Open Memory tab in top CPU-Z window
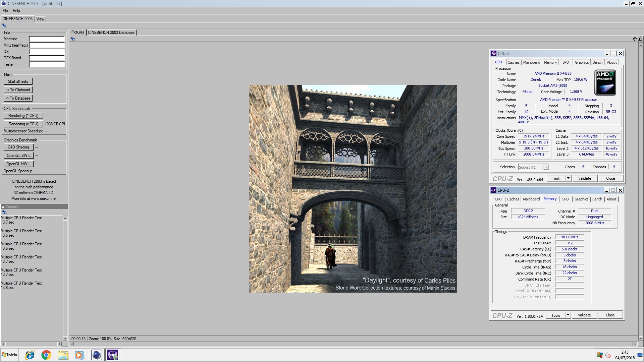 coord(550,62)
